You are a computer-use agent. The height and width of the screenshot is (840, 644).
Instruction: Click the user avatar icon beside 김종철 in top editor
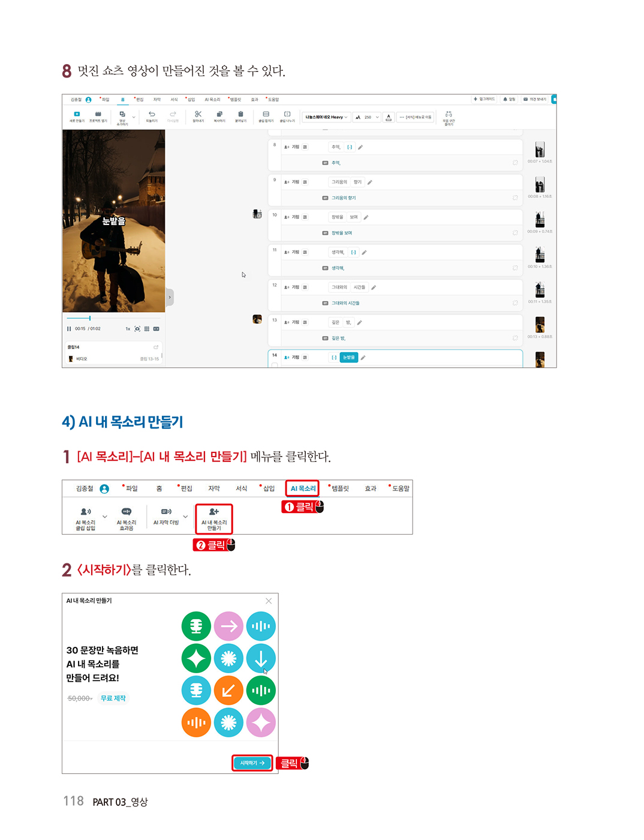pos(88,100)
